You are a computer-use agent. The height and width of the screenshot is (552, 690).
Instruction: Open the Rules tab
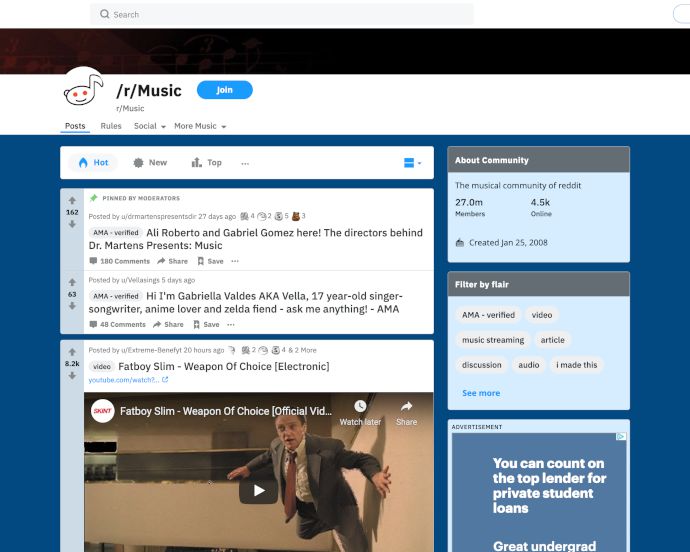(111, 126)
